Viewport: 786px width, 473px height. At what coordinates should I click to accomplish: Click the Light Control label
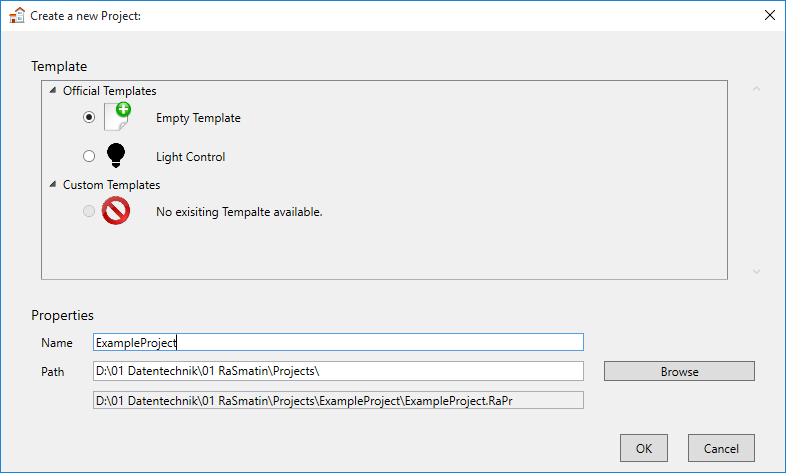(x=190, y=157)
